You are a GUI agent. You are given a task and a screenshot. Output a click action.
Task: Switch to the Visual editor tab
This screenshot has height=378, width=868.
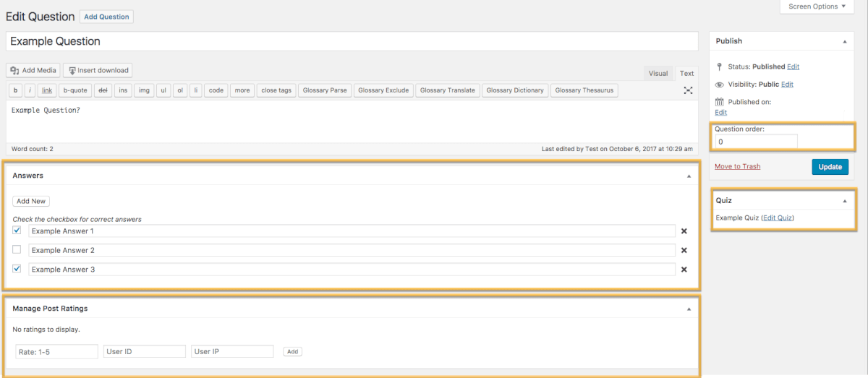[658, 73]
